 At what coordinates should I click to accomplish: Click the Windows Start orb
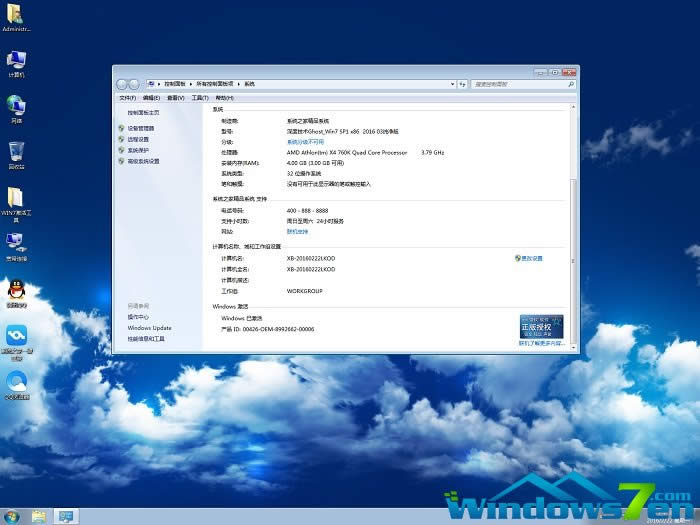point(12,516)
